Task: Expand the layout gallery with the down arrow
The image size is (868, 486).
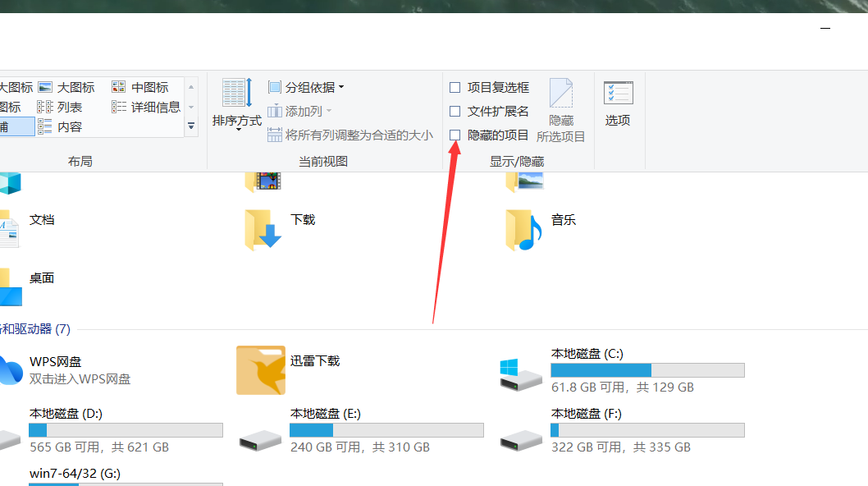Action: click(x=190, y=126)
